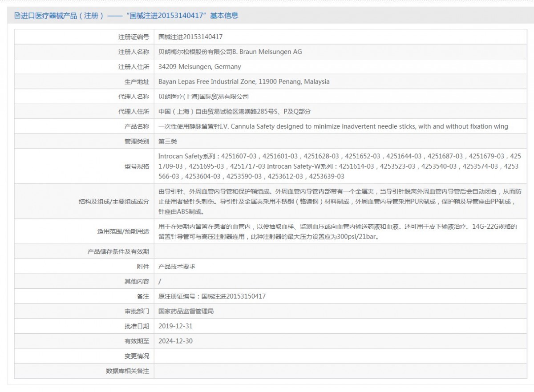Click the 数据库相关备注 row label
Image resolution: width=534 pixels, height=392 pixels.
pos(127,371)
